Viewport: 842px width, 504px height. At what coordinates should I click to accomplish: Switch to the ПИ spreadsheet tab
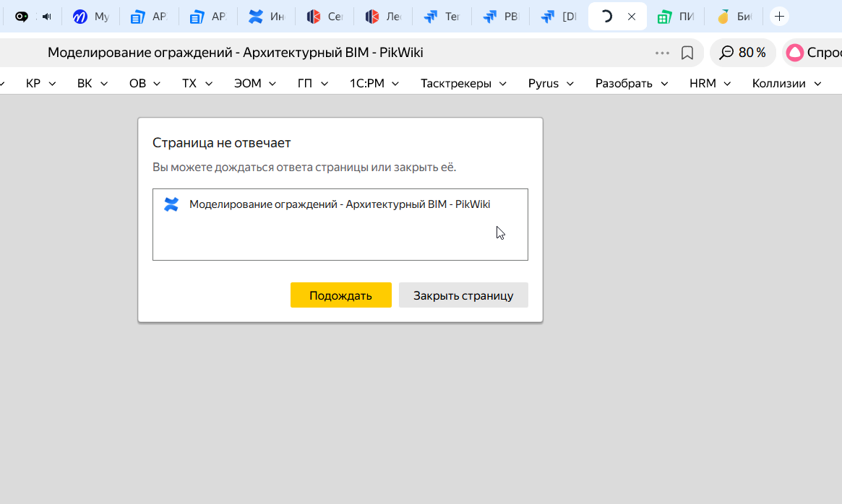click(676, 17)
